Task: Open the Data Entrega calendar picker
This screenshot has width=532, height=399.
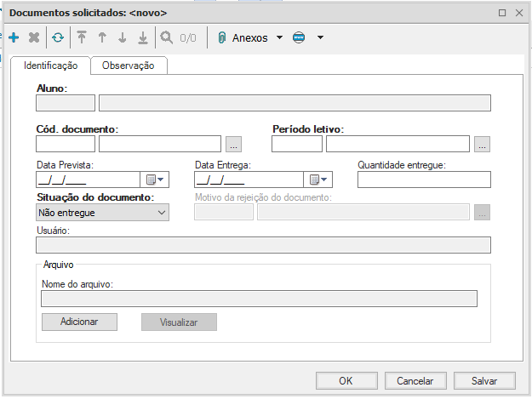Action: [x=317, y=180]
